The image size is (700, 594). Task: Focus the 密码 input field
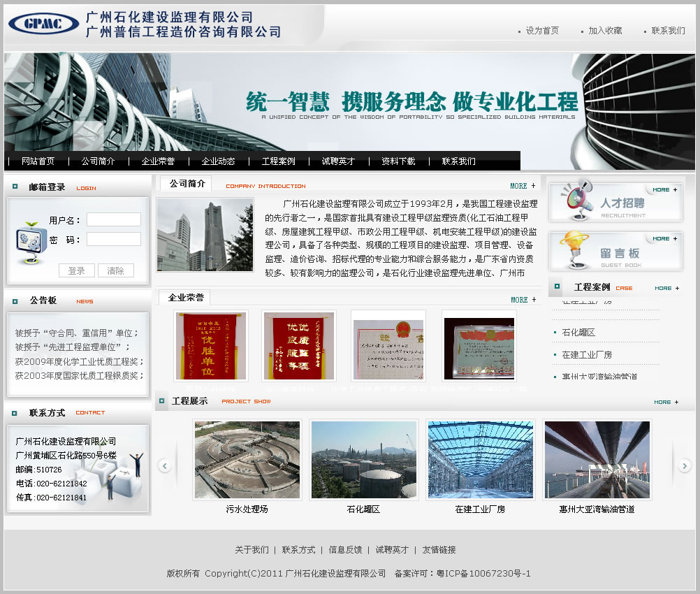tap(114, 239)
